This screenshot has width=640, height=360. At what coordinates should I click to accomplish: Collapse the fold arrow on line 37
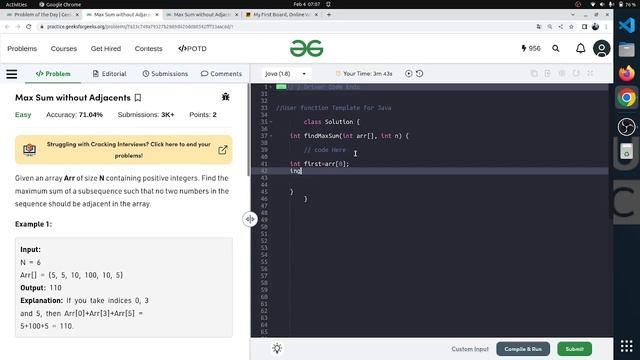pos(271,136)
